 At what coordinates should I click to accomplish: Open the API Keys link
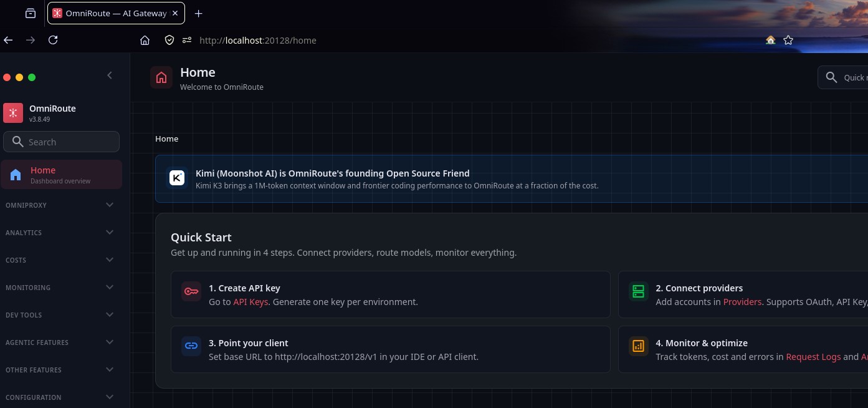coord(250,302)
